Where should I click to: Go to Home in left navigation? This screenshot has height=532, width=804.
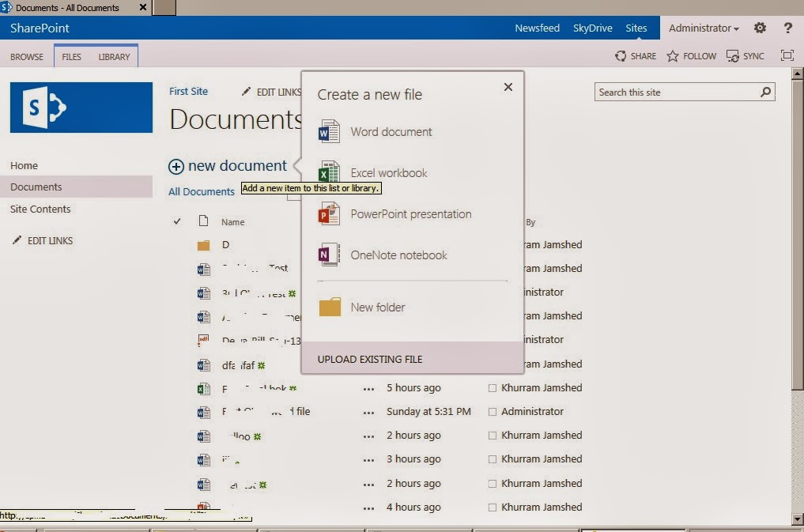pyautogui.click(x=24, y=165)
